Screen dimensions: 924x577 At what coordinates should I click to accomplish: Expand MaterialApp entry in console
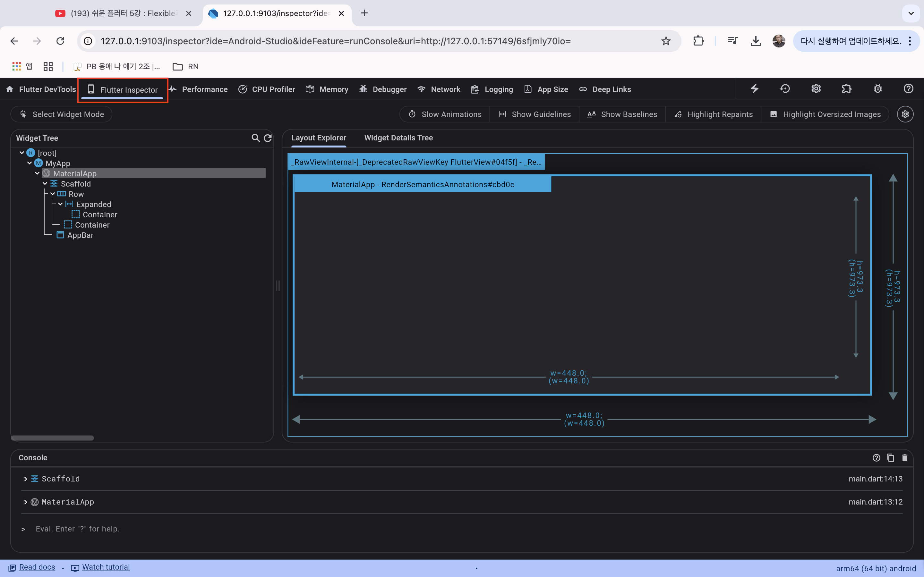(x=26, y=502)
